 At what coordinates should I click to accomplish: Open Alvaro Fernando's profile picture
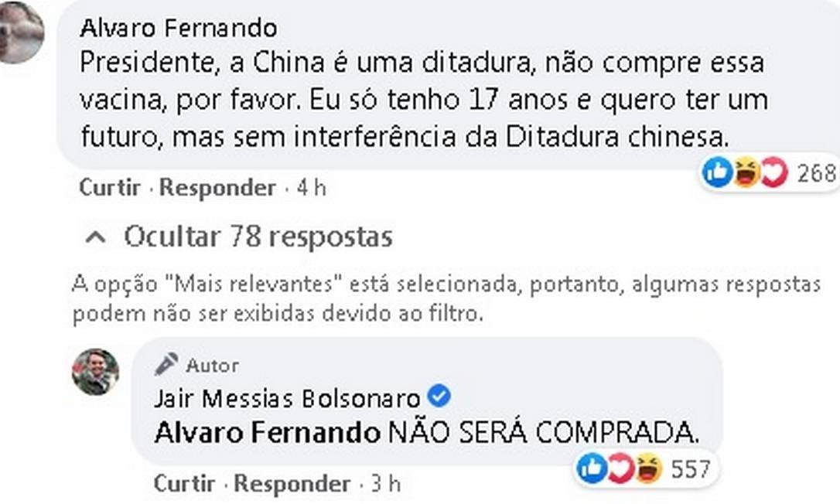click(x=19, y=32)
